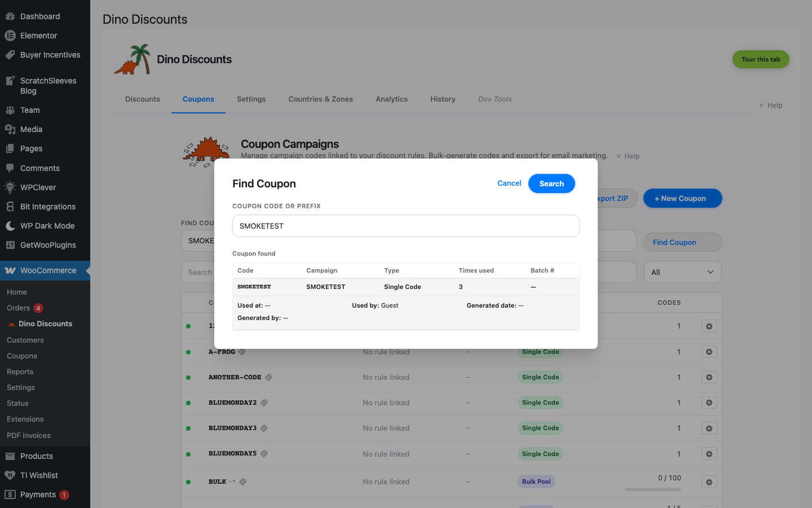Click the coupon code or prefix field

[406, 226]
